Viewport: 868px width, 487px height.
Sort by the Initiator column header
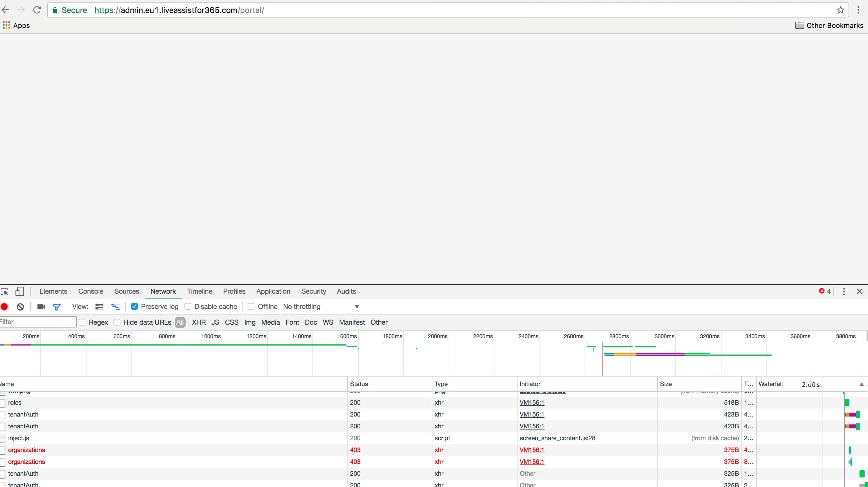(x=587, y=384)
